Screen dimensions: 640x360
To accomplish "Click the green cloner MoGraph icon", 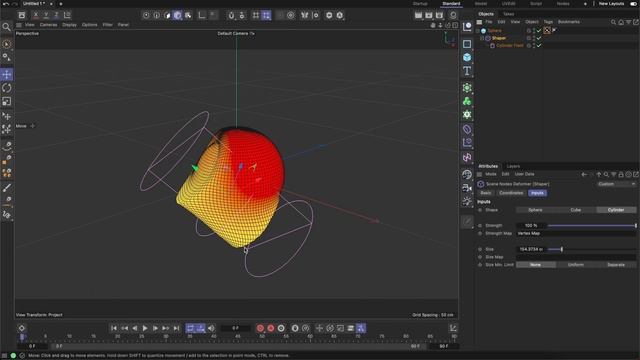I will tap(467, 101).
